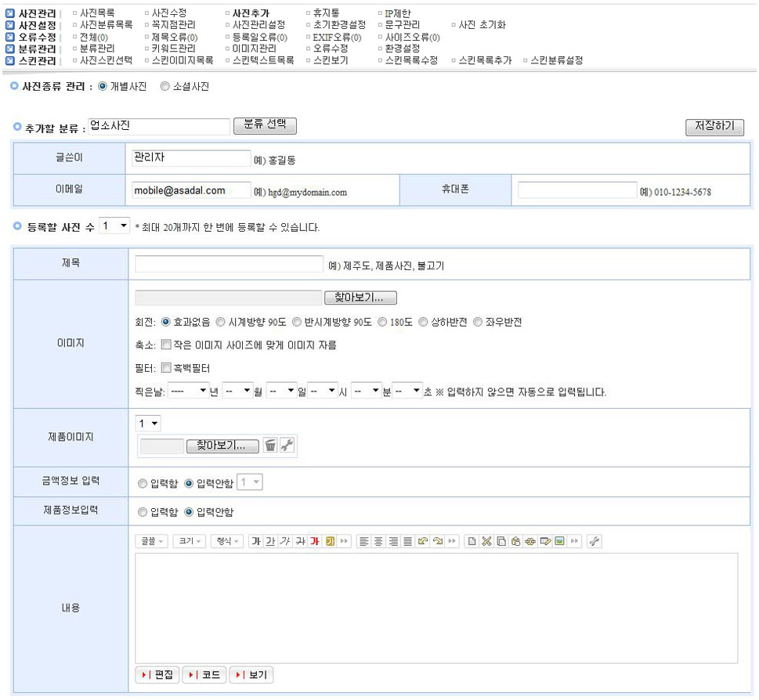Screen dimensions: 759x700
Task: Apply bold formatting in content editor
Action: [x=256, y=541]
